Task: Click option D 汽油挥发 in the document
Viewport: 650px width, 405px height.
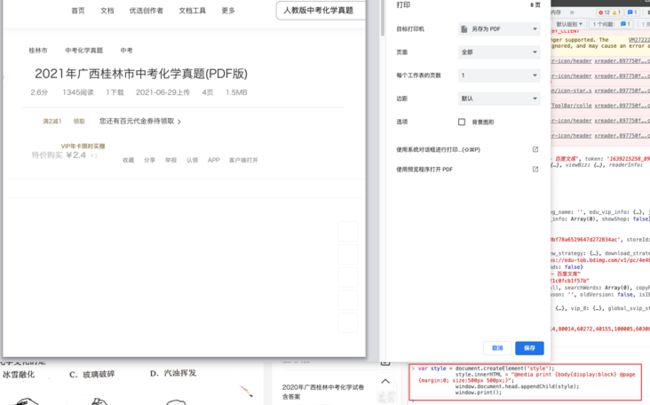Action: pos(173,373)
